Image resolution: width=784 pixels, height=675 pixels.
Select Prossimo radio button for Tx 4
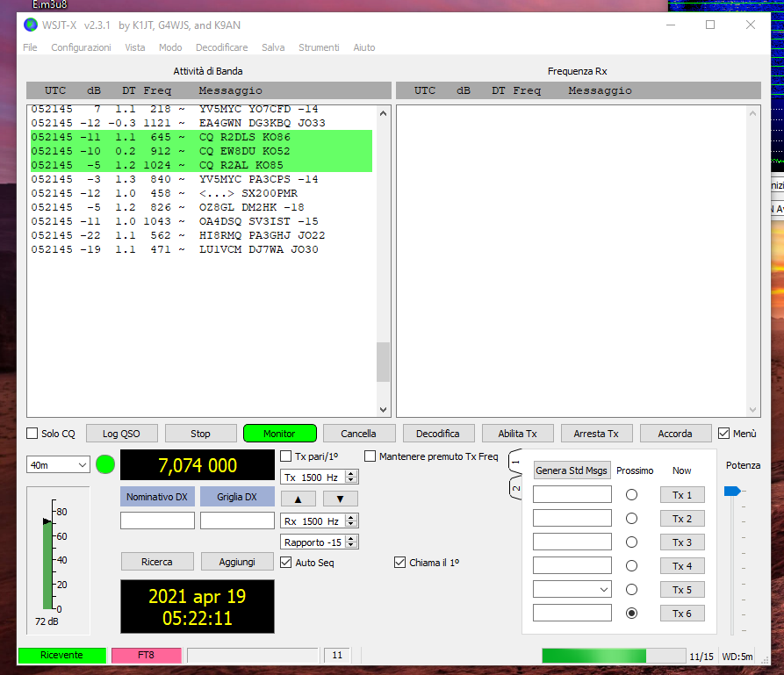pos(631,566)
